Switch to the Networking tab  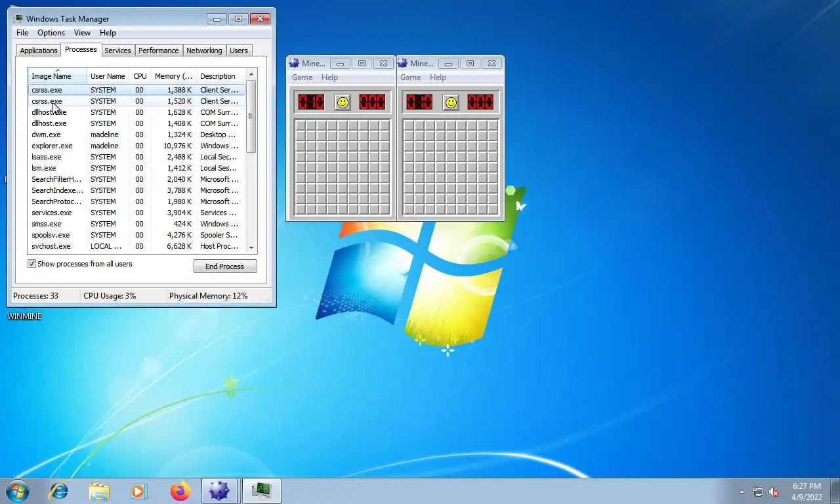(204, 51)
